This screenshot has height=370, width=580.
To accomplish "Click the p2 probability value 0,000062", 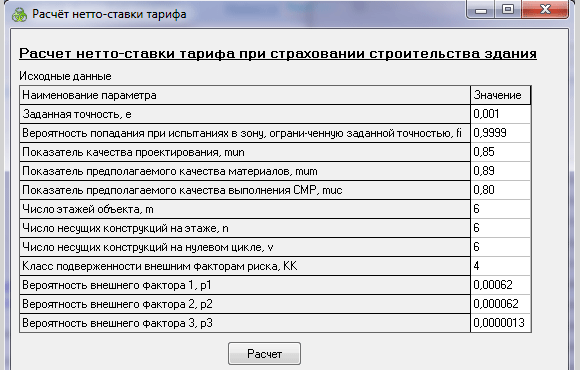I will [x=500, y=304].
